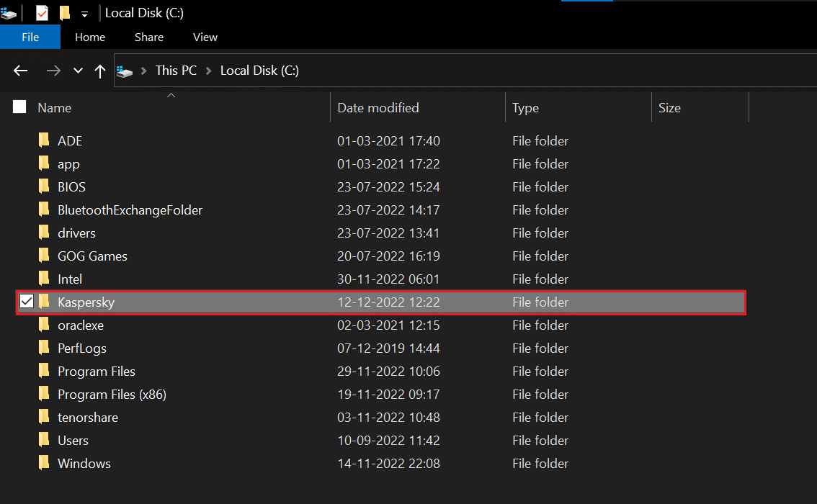Click the app folder icon
This screenshot has height=504, width=817.
click(44, 163)
